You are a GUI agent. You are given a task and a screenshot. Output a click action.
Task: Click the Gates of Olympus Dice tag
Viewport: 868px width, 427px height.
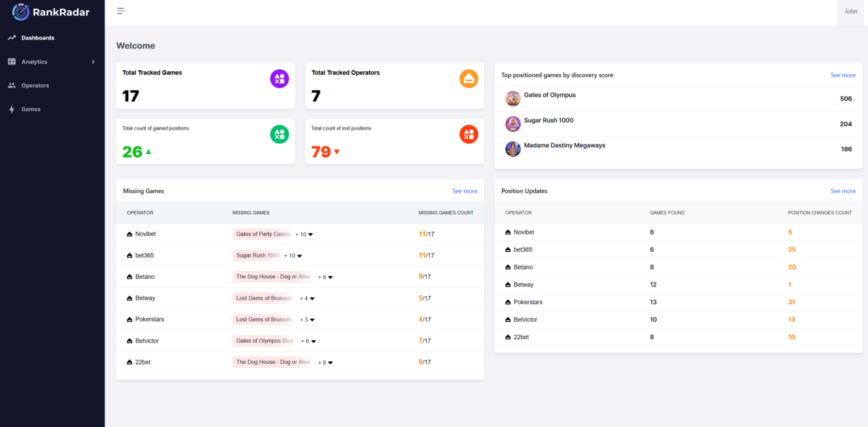[x=265, y=341]
